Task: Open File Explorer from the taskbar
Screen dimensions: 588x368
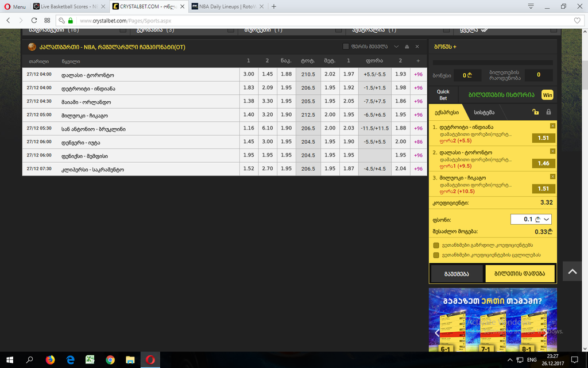Action: pyautogui.click(x=130, y=360)
